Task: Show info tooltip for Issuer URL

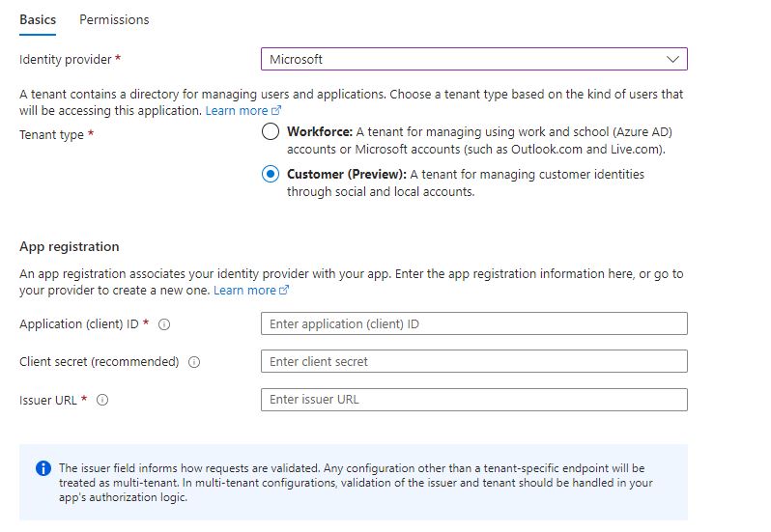Action: 102,401
